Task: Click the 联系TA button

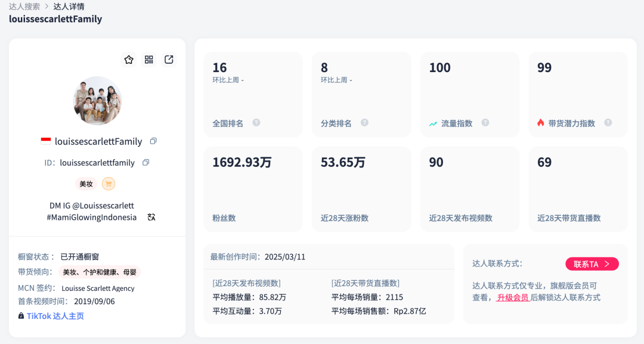Action: pyautogui.click(x=592, y=264)
